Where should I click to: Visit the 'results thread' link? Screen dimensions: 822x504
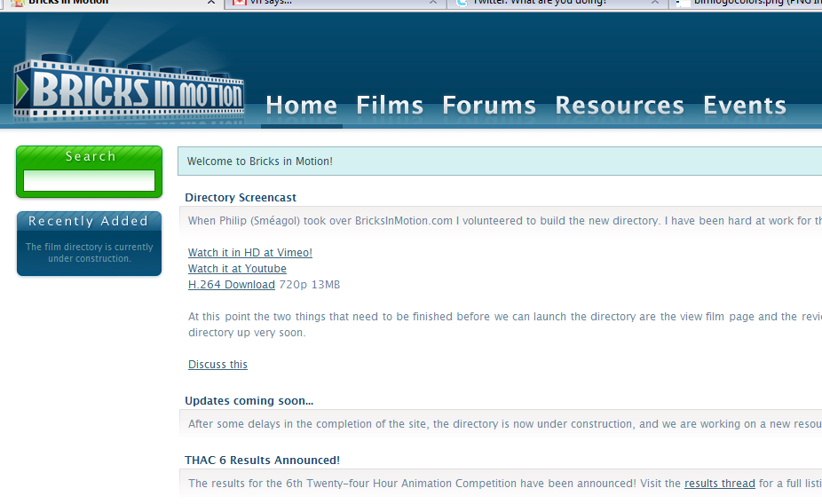pyautogui.click(x=720, y=484)
